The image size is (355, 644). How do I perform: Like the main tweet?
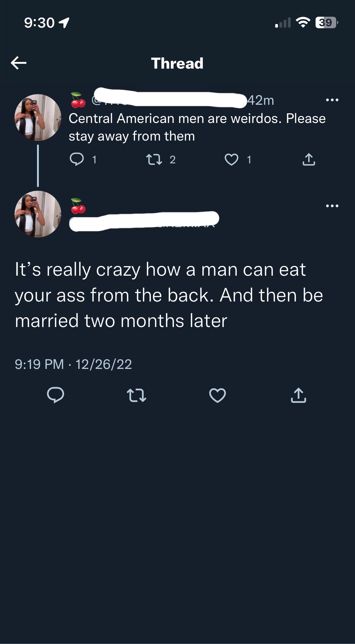click(x=218, y=395)
